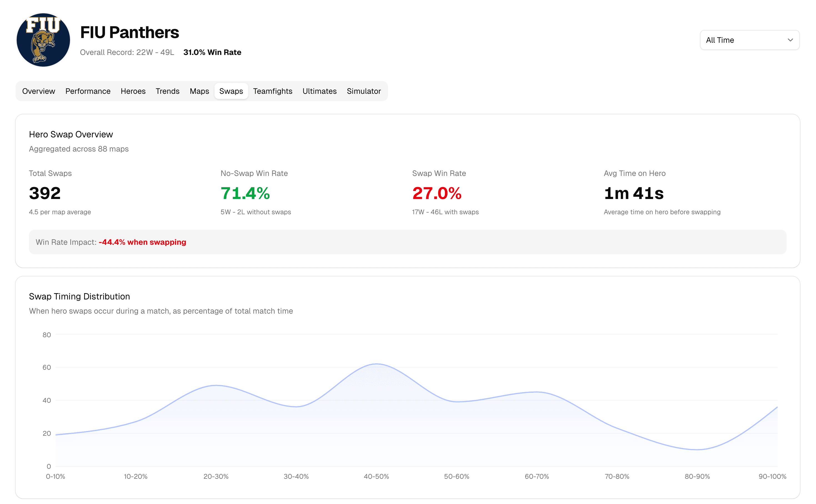Click the active Swaps tab
The image size is (816, 504).
click(231, 91)
